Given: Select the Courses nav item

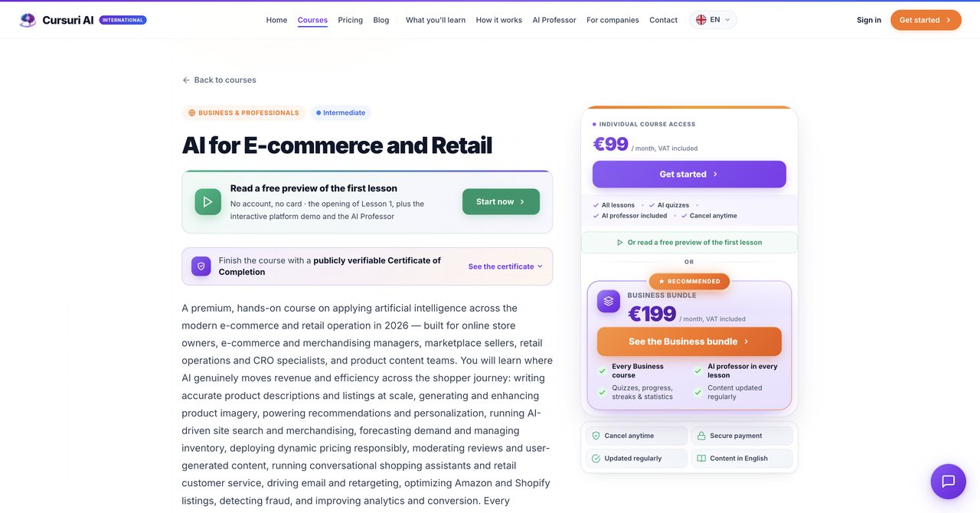Looking at the screenshot, I should pos(312,20).
